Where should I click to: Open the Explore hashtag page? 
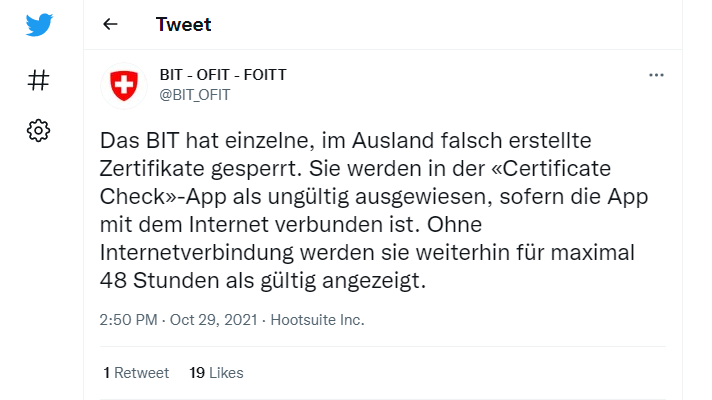pyautogui.click(x=39, y=80)
